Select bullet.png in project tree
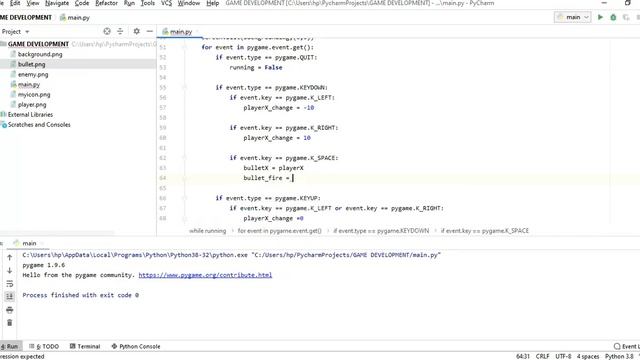 pyautogui.click(x=31, y=64)
